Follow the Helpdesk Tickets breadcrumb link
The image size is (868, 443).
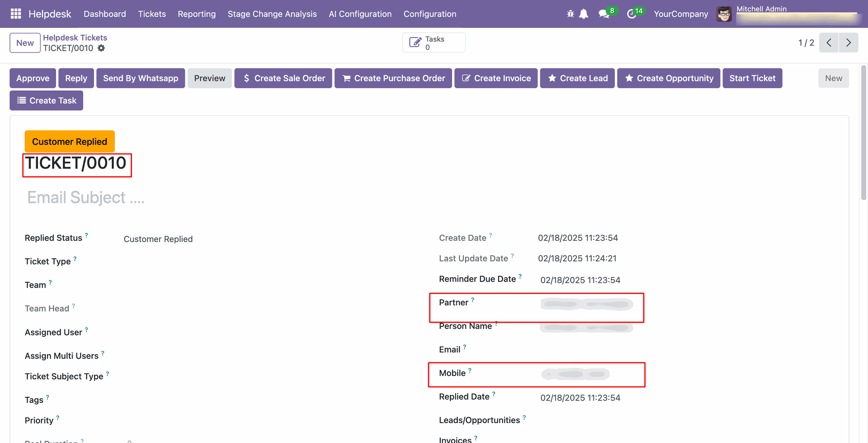click(75, 38)
